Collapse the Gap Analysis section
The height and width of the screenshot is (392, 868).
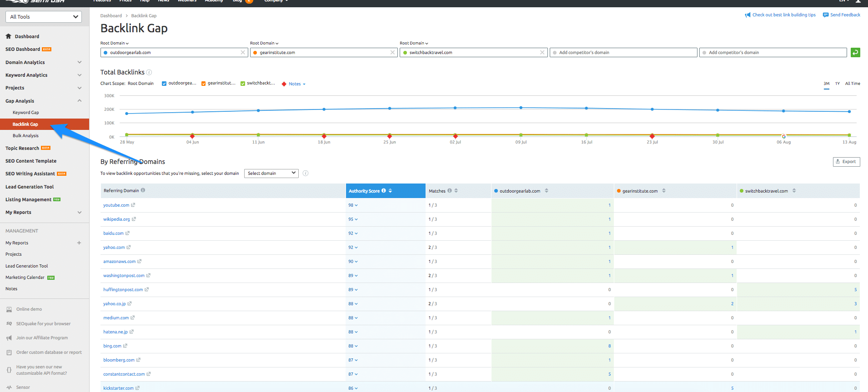(x=80, y=101)
